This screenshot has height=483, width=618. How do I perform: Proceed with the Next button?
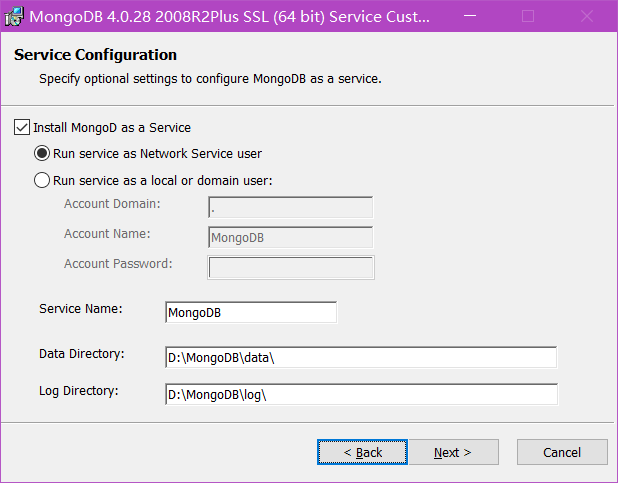click(x=454, y=452)
